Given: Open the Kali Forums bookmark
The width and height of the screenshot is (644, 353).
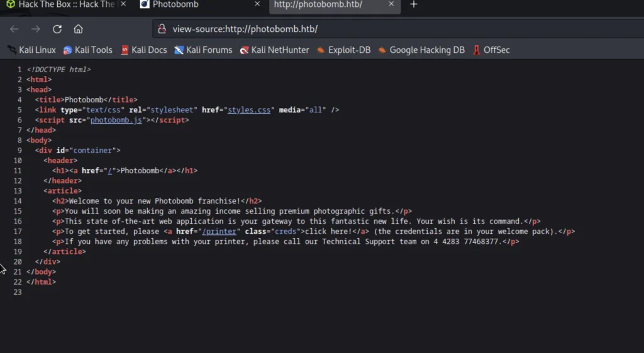Looking at the screenshot, I should pyautogui.click(x=203, y=50).
